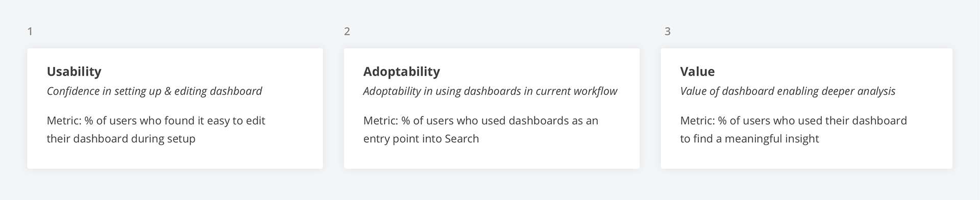Viewport: 980px width, 200px height.
Task: Click 'Adoptability in using dashboards in current workflow' subtitle
Action: 490,91
